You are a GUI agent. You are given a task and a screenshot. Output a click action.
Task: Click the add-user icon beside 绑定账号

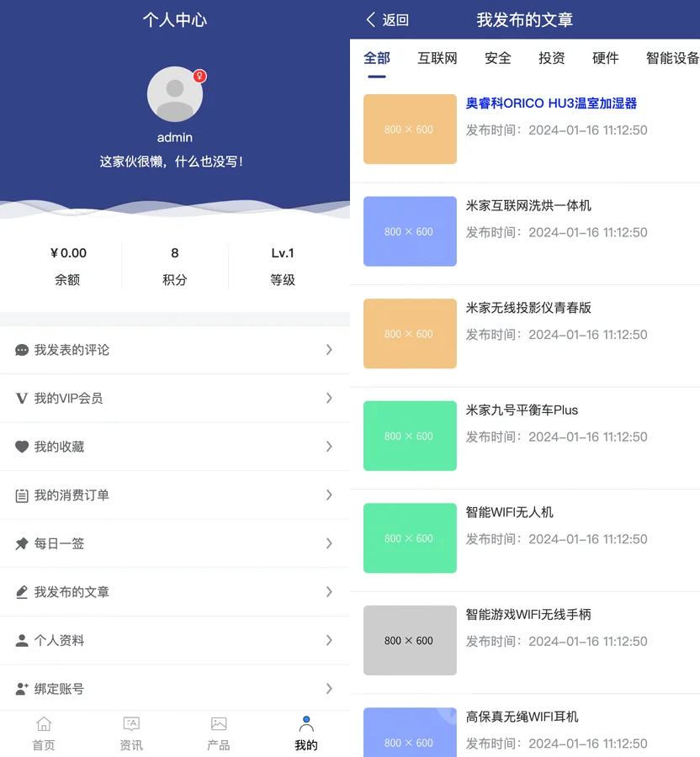pyautogui.click(x=22, y=689)
